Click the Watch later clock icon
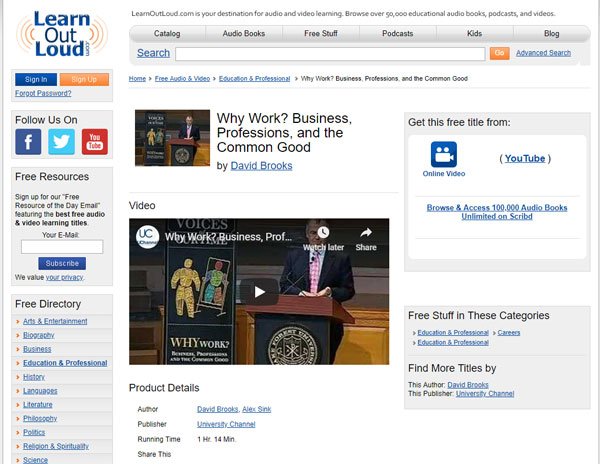Image resolution: width=600 pixels, height=464 pixels. click(323, 232)
